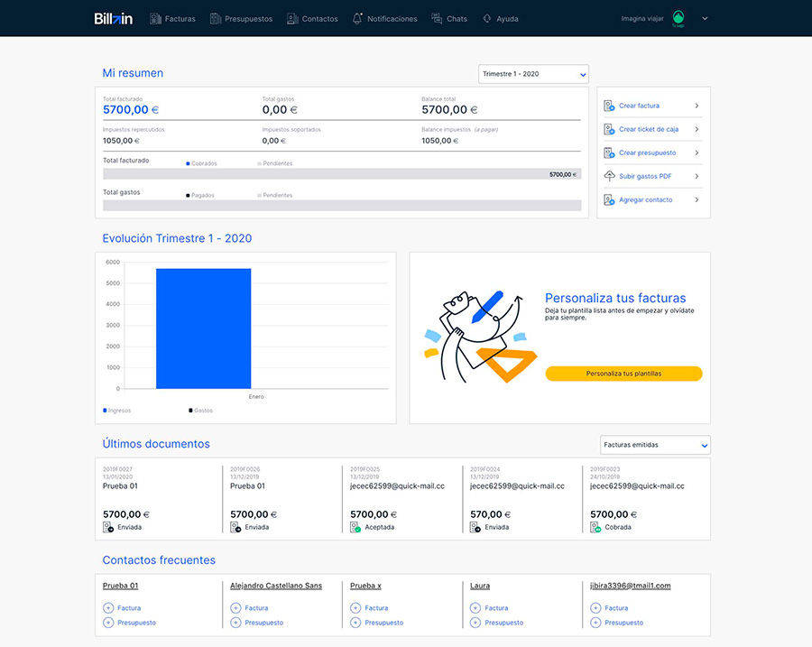The height and width of the screenshot is (647, 812).
Task: Open the Ayuda menu item
Action: 500,18
